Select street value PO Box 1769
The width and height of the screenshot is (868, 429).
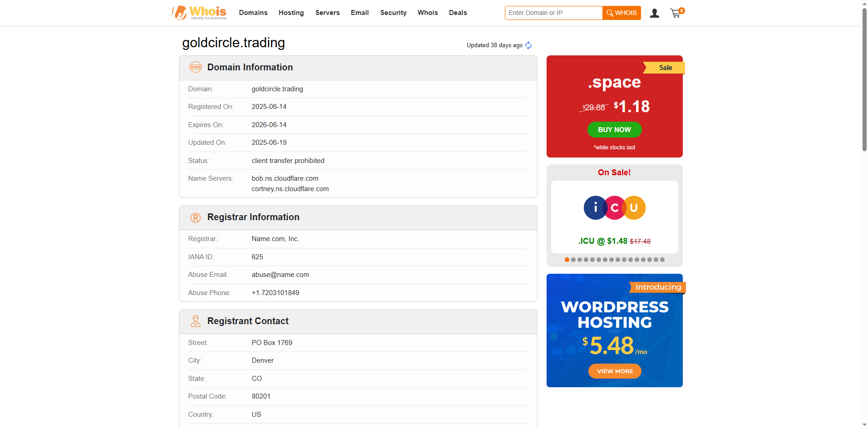[x=272, y=343]
